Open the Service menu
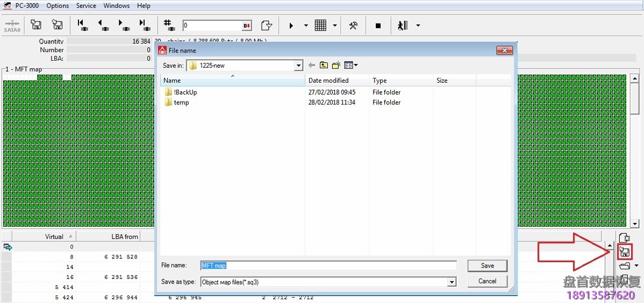The width and height of the screenshot is (644, 303). pos(86,6)
